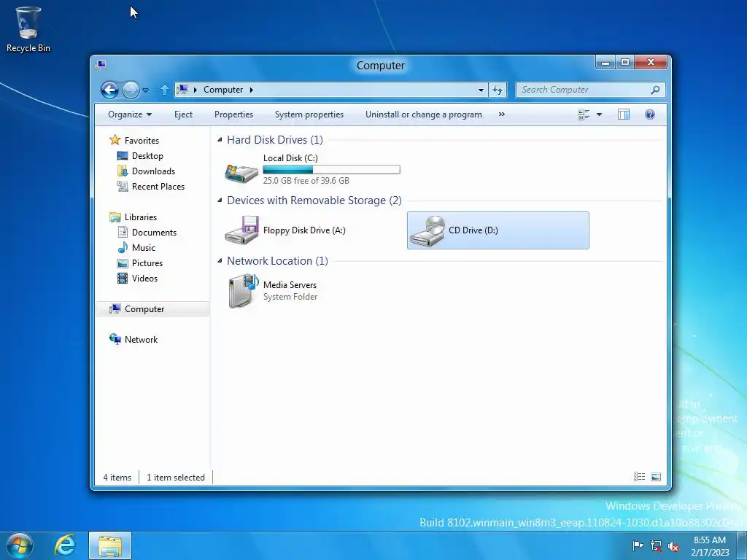This screenshot has width=747, height=560.
Task: Refresh the Computer view
Action: pyautogui.click(x=498, y=90)
